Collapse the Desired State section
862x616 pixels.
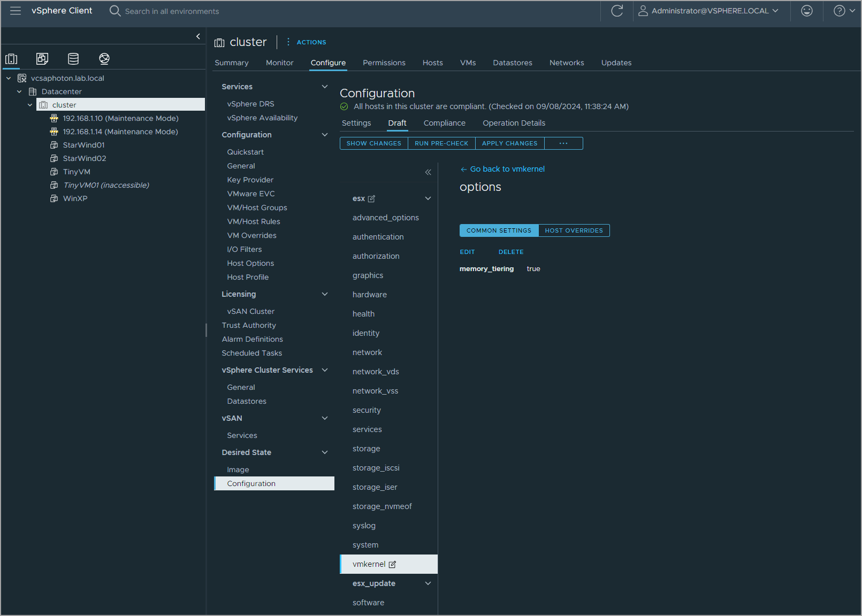(324, 452)
